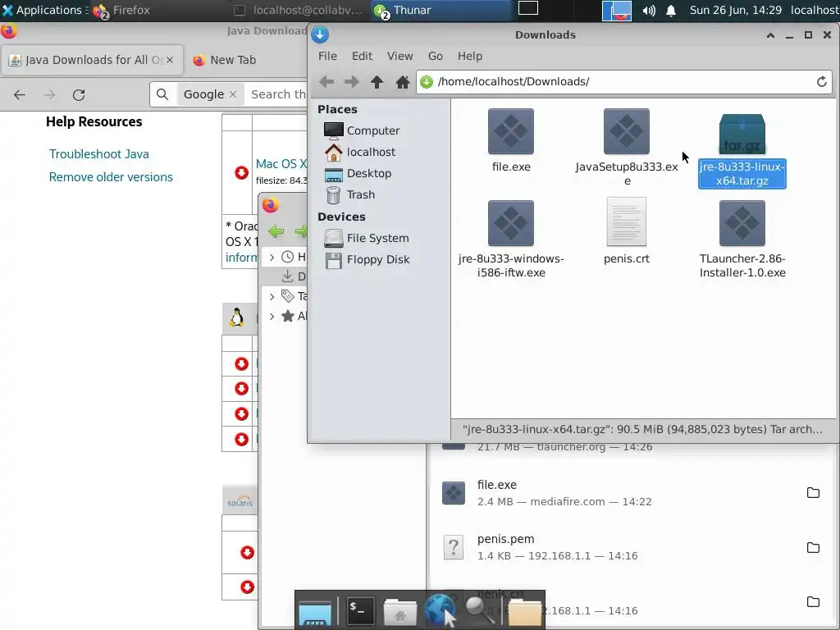Click Show Desktop icon in bottom dock

(315, 612)
